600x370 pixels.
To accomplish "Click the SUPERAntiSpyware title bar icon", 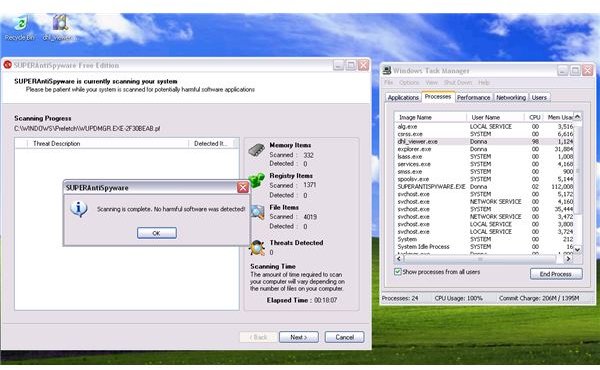I will [8, 65].
